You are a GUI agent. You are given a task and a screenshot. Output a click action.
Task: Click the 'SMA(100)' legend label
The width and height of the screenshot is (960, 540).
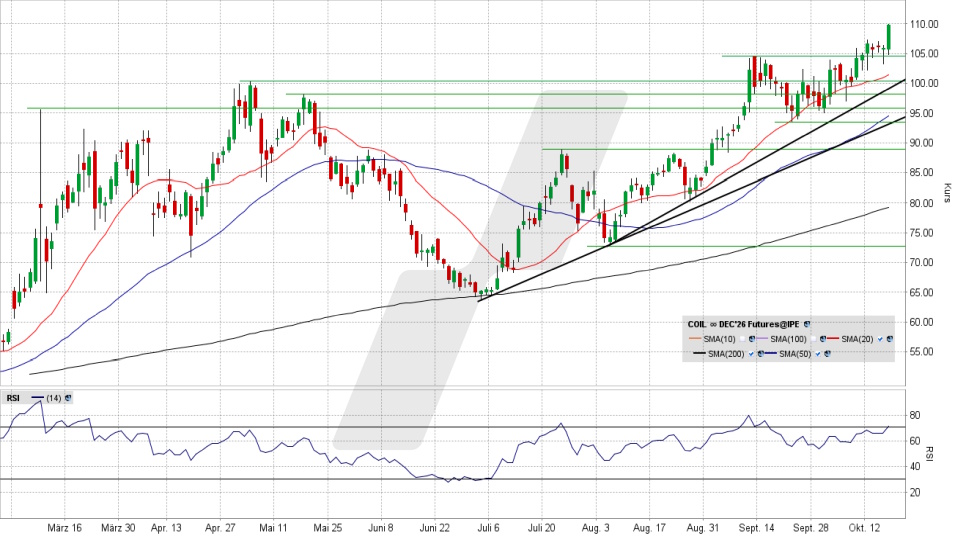(x=789, y=339)
